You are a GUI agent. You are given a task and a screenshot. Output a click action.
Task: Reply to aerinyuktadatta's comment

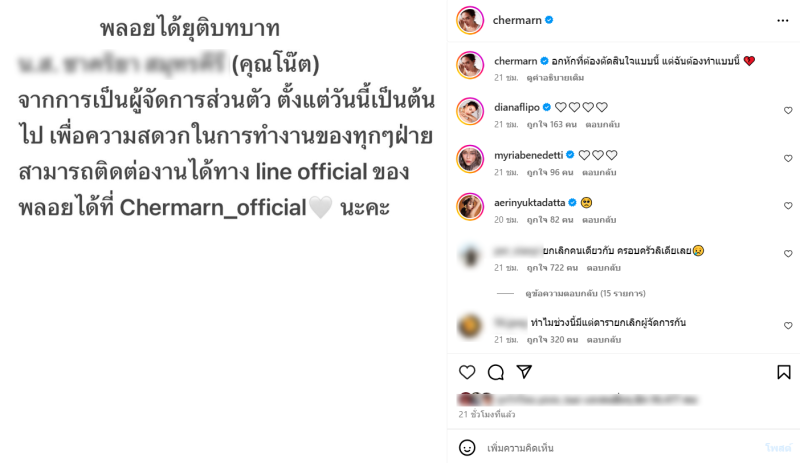pyautogui.click(x=599, y=220)
